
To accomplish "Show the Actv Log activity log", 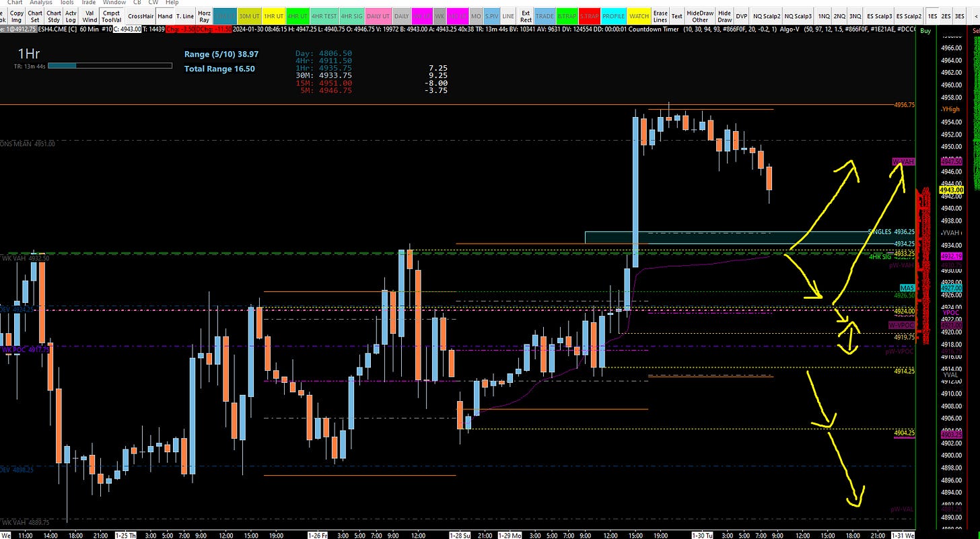I will click(71, 16).
